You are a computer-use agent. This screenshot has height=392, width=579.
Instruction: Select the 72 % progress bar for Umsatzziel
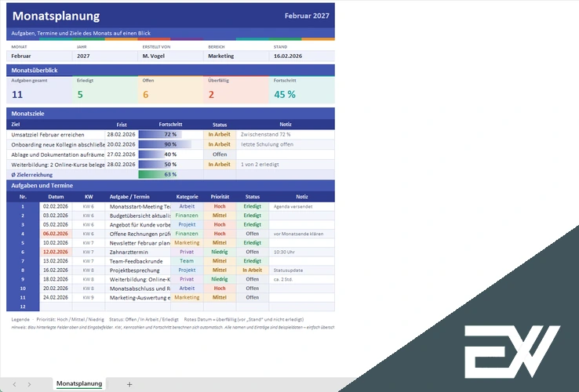point(170,134)
